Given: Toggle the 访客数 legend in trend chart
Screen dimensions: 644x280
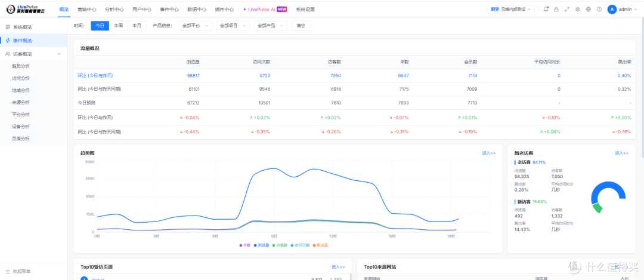Looking at the screenshot, I should tap(279, 245).
